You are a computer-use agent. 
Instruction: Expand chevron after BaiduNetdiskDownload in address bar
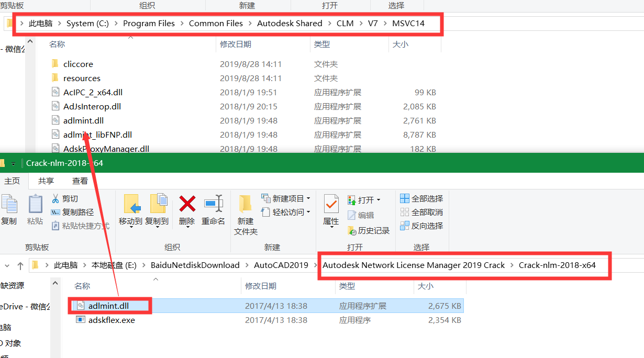pyautogui.click(x=247, y=265)
